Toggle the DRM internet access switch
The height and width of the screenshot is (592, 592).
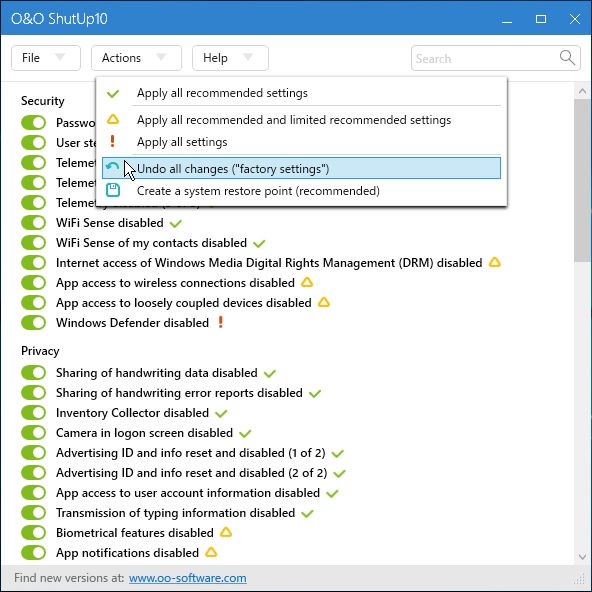[x=33, y=263]
